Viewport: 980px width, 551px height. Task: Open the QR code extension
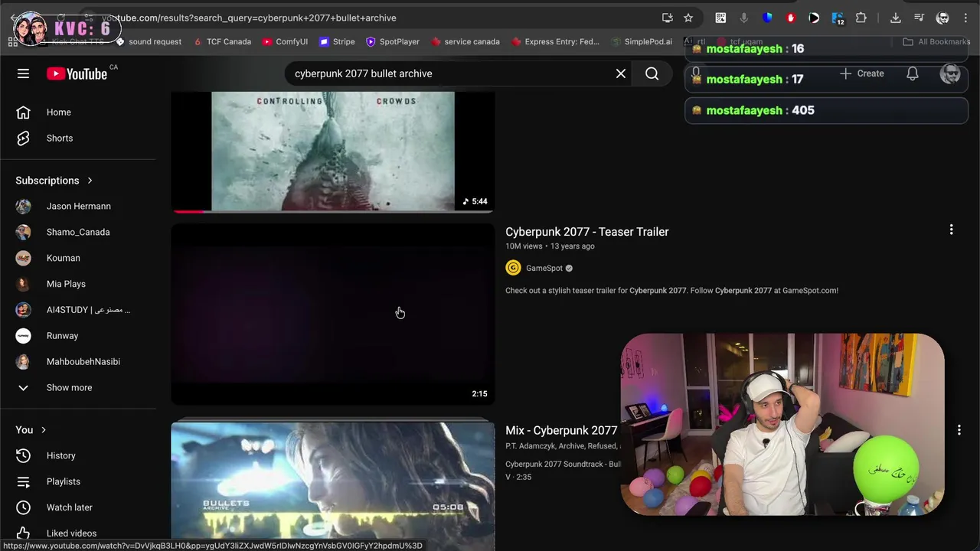click(720, 18)
